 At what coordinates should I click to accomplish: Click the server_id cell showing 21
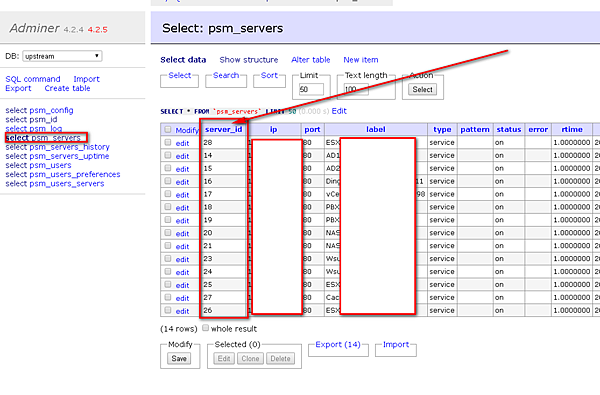pos(223,246)
